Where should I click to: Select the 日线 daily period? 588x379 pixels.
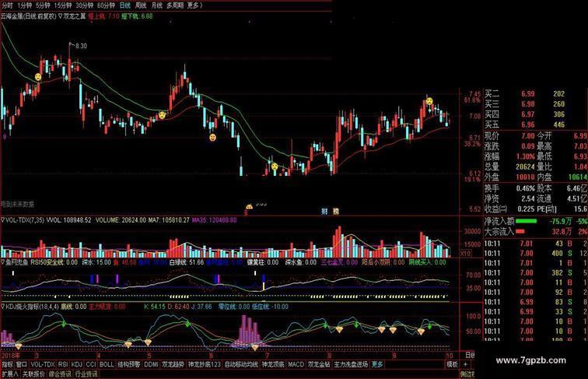click(x=125, y=5)
